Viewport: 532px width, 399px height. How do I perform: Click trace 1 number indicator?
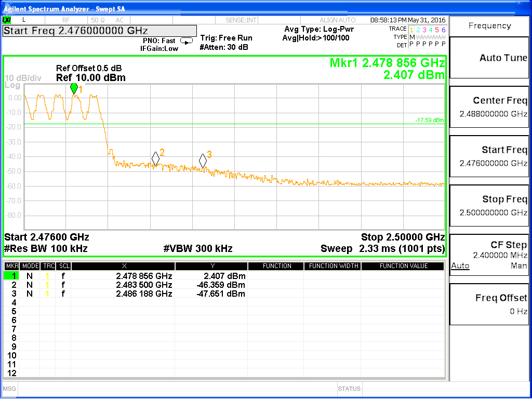coord(411,30)
